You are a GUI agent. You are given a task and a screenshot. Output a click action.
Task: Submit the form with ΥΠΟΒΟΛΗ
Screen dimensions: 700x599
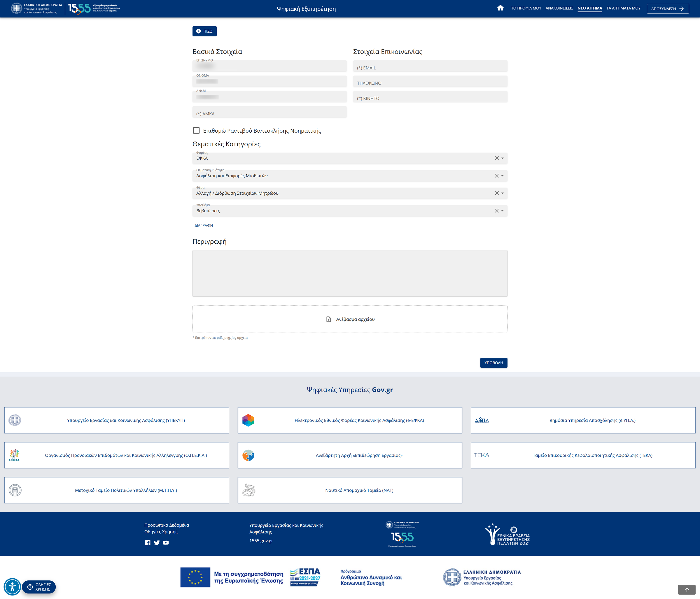click(x=494, y=363)
